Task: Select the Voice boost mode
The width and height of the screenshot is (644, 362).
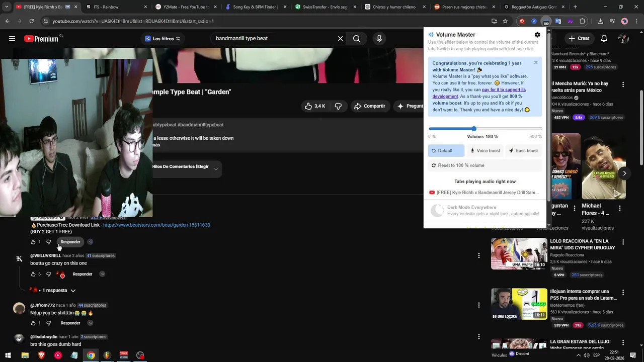Action: [485, 150]
